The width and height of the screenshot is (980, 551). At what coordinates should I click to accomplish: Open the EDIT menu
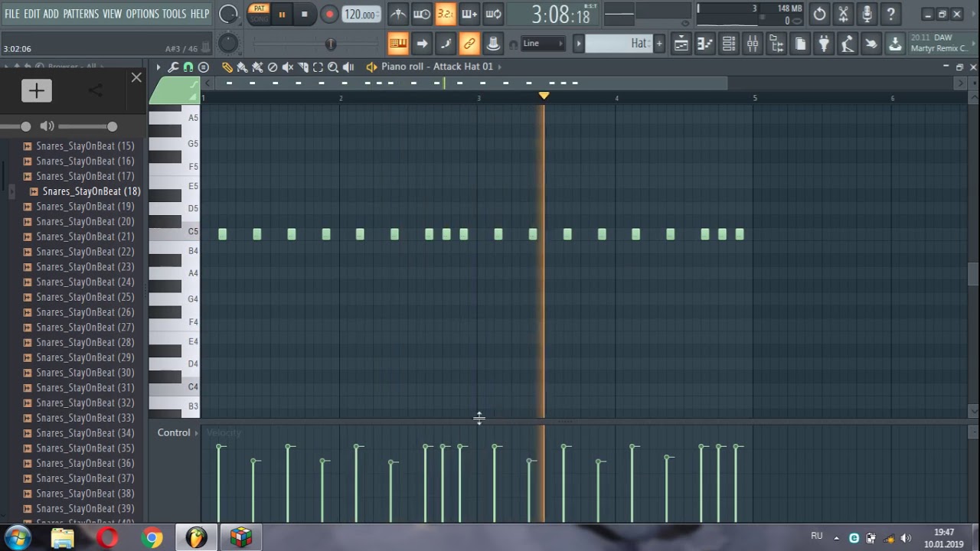[31, 14]
